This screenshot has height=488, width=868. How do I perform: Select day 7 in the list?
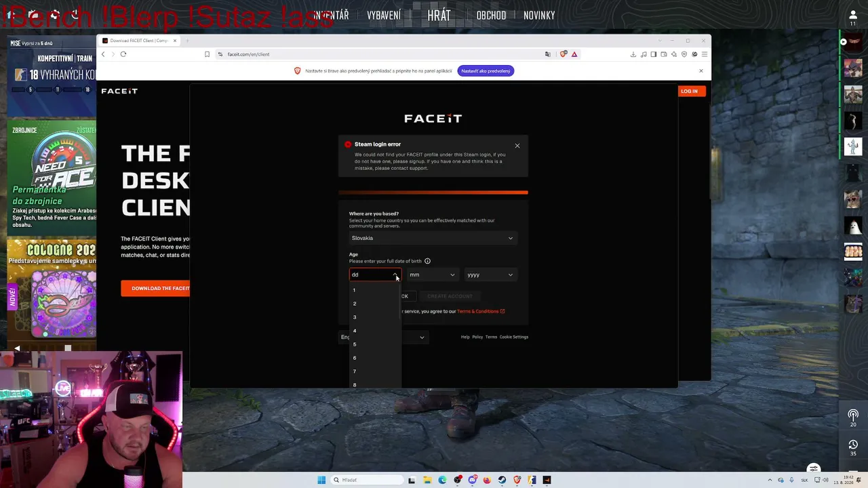coord(375,371)
